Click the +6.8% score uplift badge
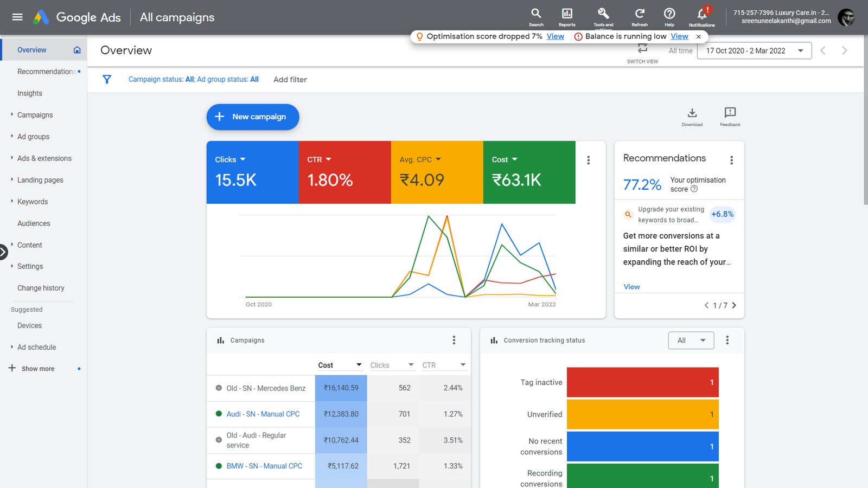868x488 pixels. (722, 214)
